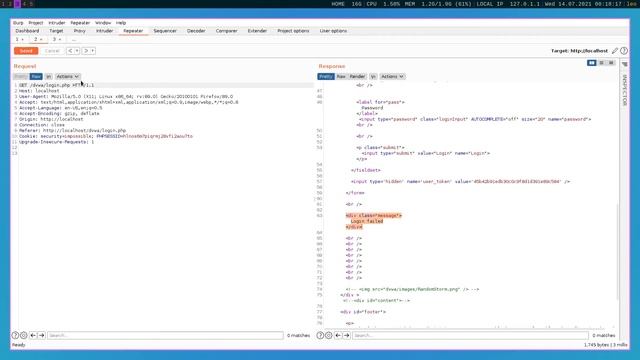Screen dimensions: 640x360
Task: Go to previous request in history
Action: click(70, 51)
